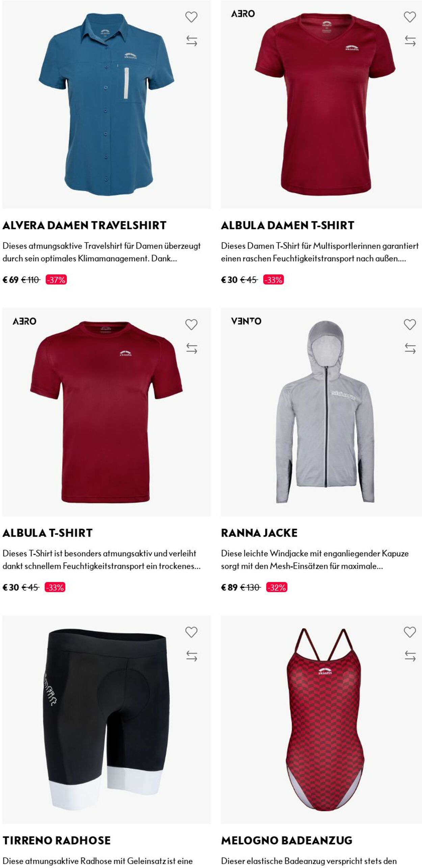
Task: Add Ranna Jacke to comparison
Action: [410, 349]
